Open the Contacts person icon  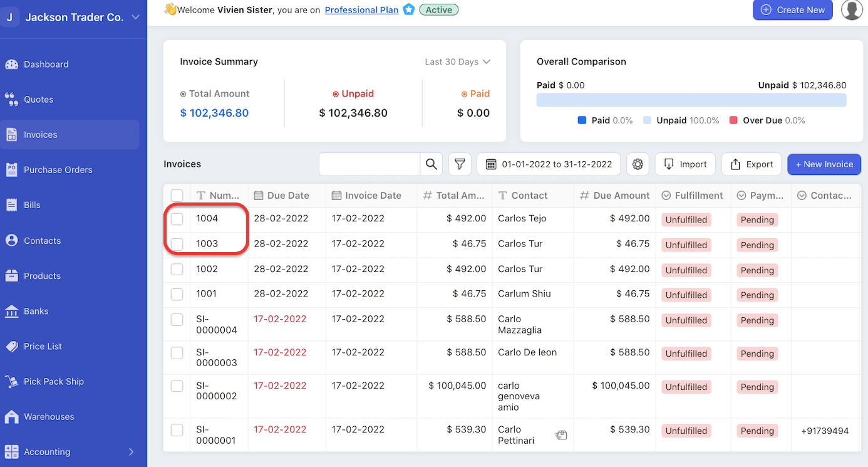coord(11,240)
